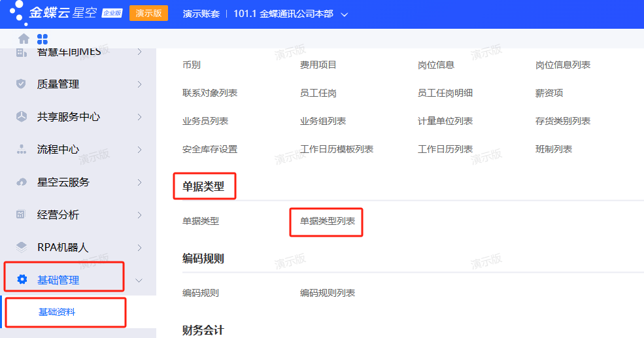Open the 业务员列表 link
This screenshot has height=338, width=644.
click(x=205, y=121)
